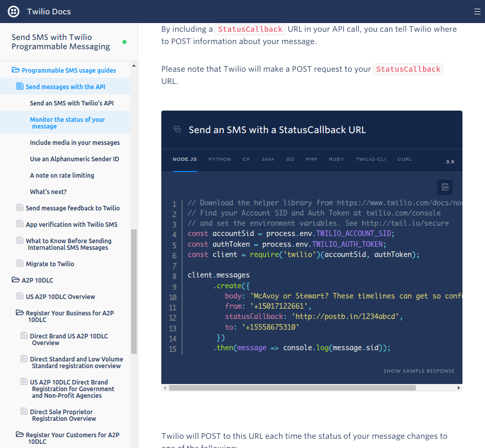This screenshot has width=485, height=448.
Task: Click SHOW SAMPLE RESPONSE
Action: (419, 371)
